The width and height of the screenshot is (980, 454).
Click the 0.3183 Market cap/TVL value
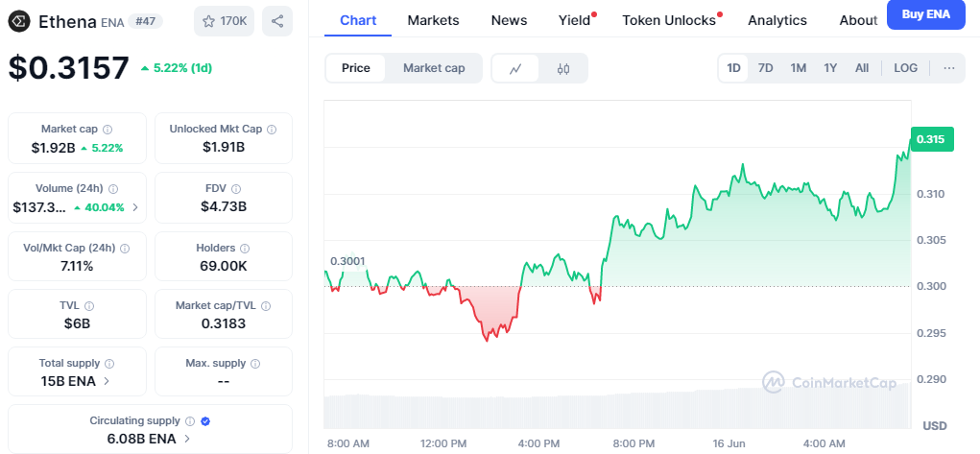223,323
